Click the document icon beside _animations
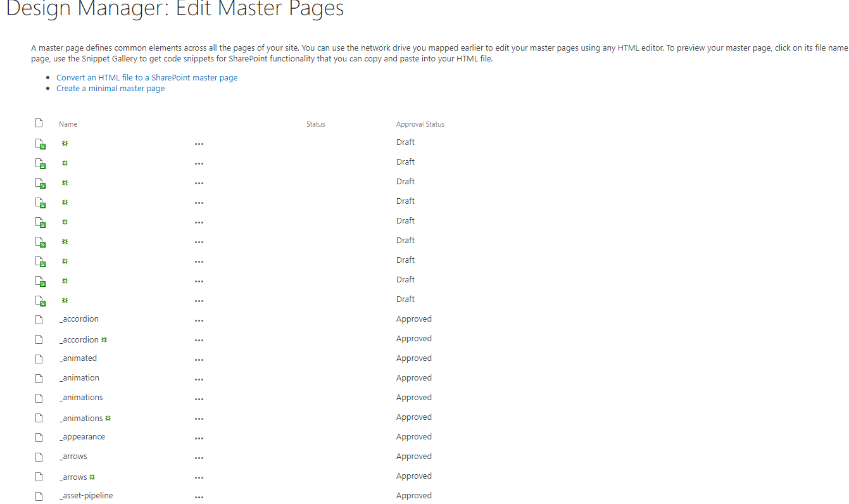 point(39,398)
